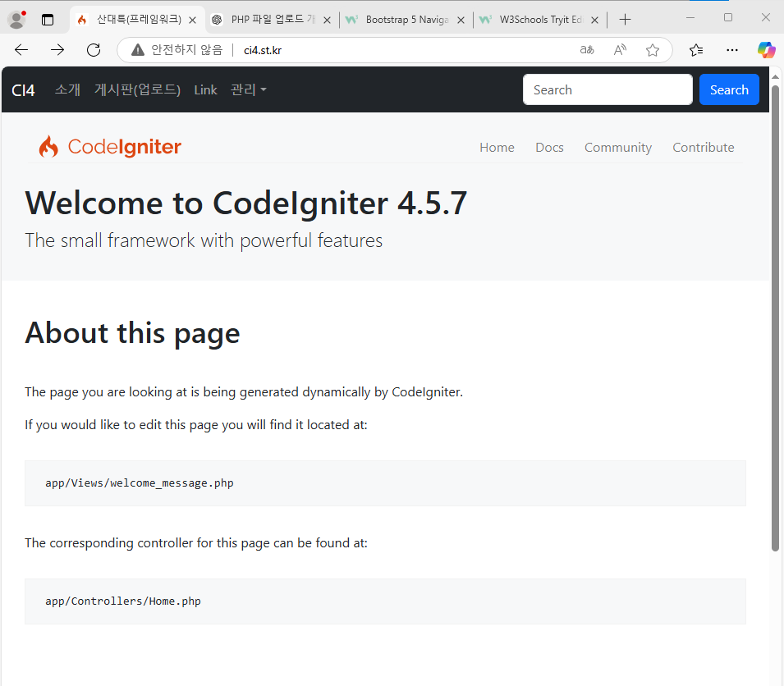Go back to the previous page
Viewport: 784px width, 686px height.
[21, 50]
